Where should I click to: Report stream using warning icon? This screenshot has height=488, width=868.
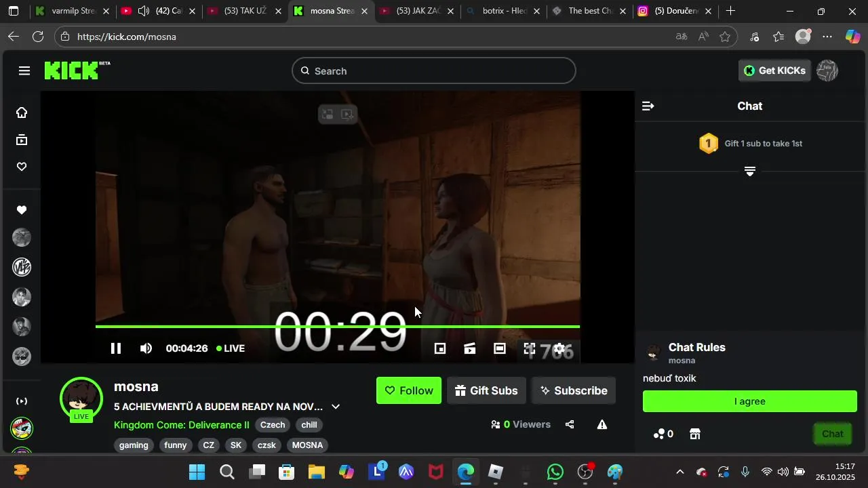(x=602, y=424)
